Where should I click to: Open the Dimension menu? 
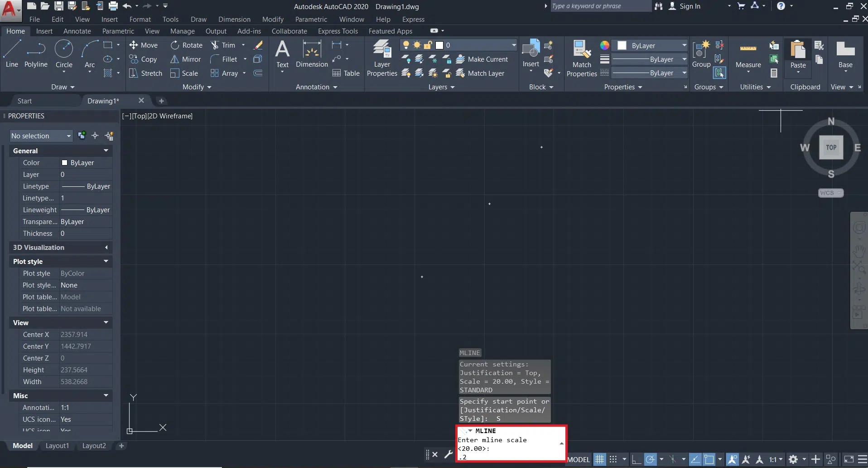click(234, 19)
